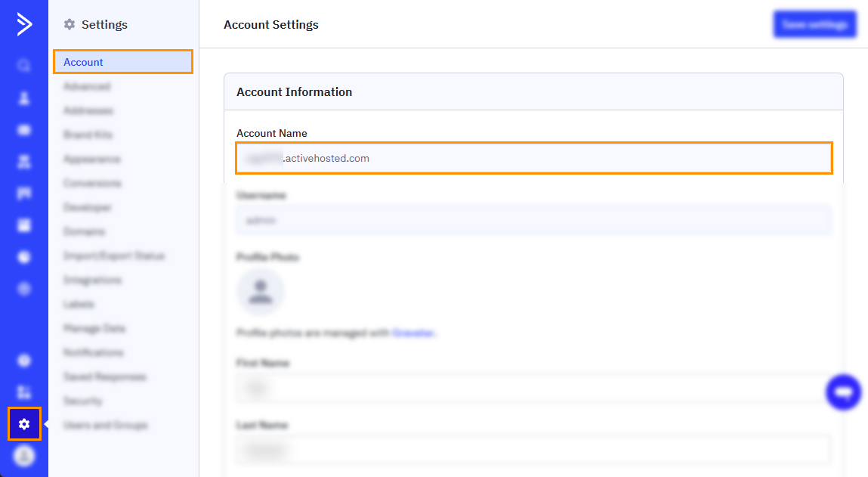The image size is (868, 477).
Task: Open the ActiveCampaign home logo
Action: tap(23, 24)
